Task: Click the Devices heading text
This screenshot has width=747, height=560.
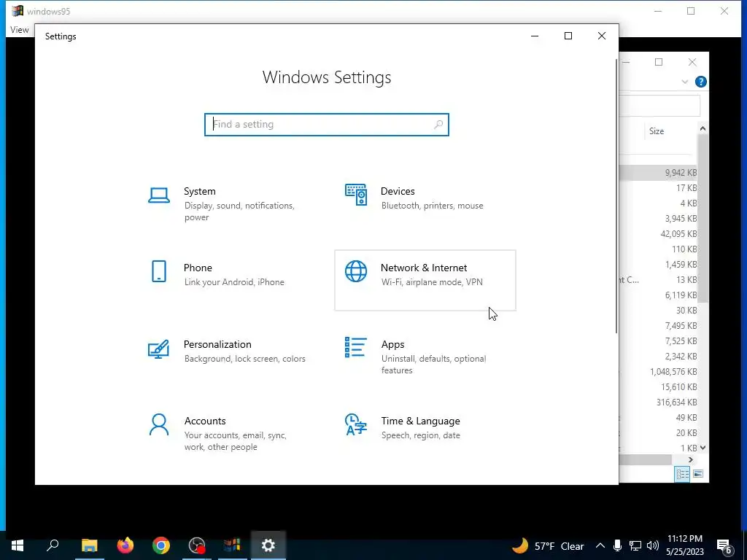Action: [x=398, y=191]
